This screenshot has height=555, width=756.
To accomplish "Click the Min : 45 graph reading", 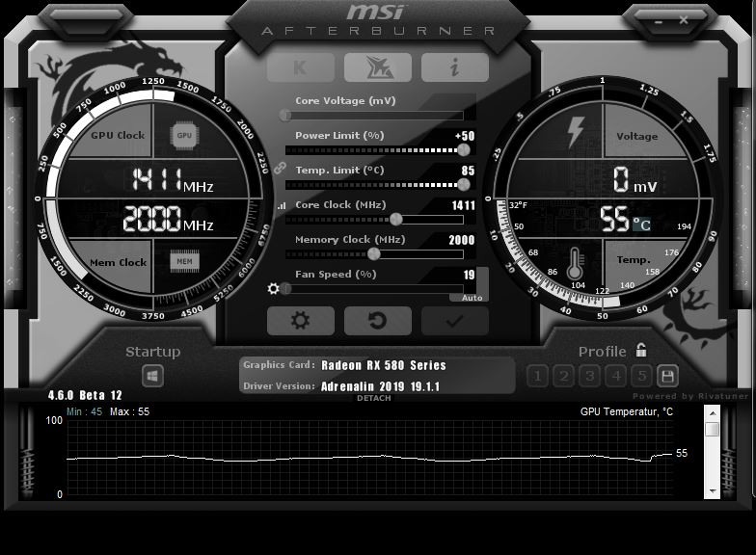I will [85, 412].
